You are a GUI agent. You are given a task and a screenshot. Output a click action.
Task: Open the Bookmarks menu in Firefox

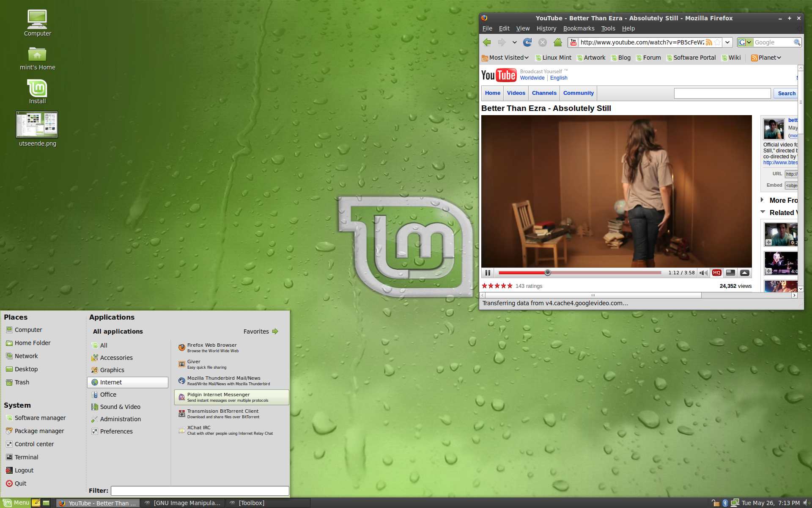click(x=579, y=28)
